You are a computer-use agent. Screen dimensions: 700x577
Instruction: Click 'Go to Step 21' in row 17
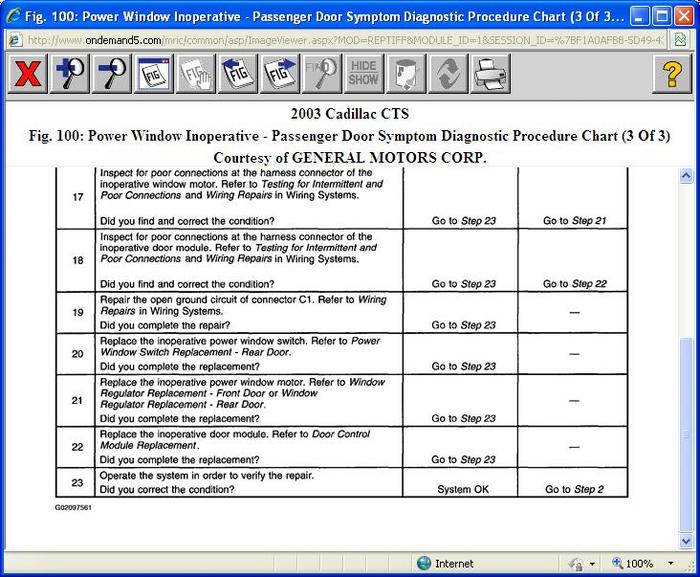pyautogui.click(x=575, y=221)
